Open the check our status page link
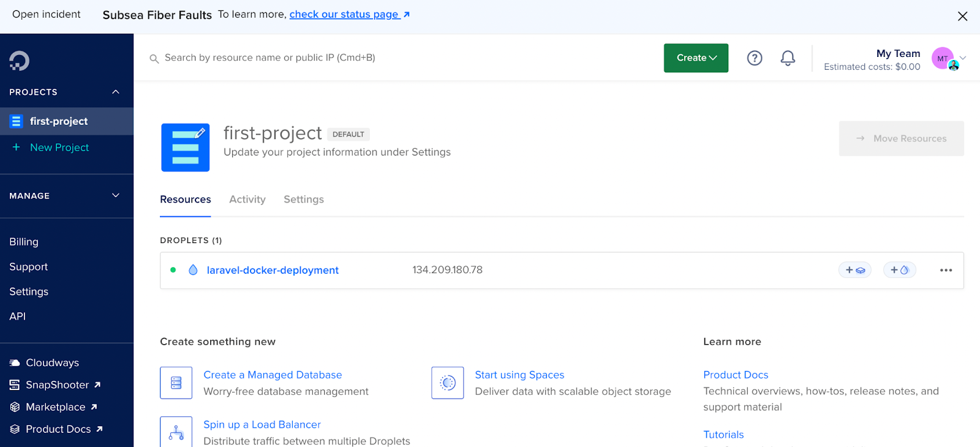This screenshot has height=447, width=980. pos(350,14)
